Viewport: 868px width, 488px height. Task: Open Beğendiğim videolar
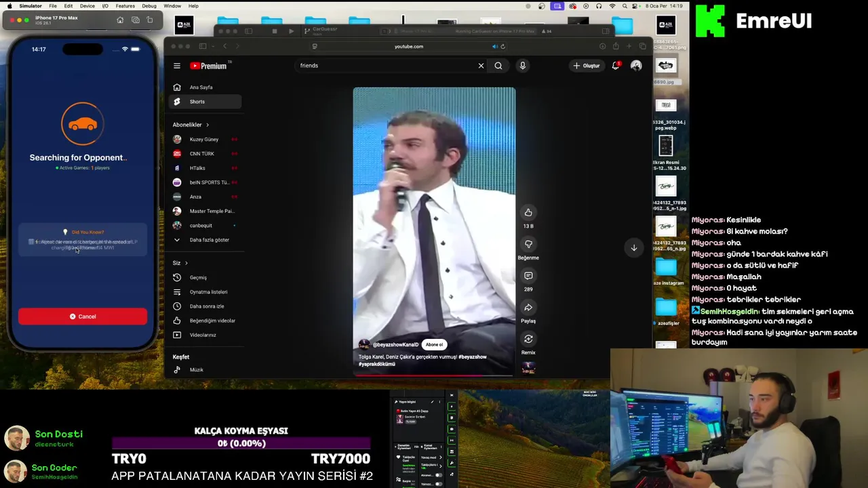coord(205,321)
